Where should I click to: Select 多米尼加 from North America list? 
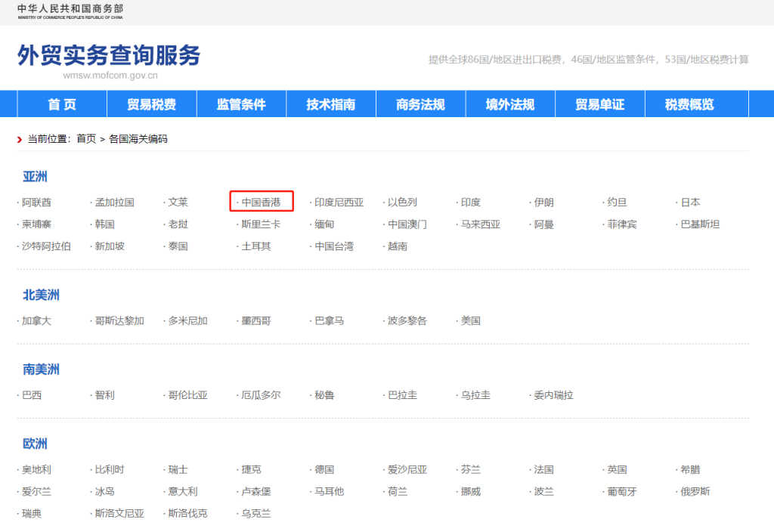pyautogui.click(x=188, y=320)
